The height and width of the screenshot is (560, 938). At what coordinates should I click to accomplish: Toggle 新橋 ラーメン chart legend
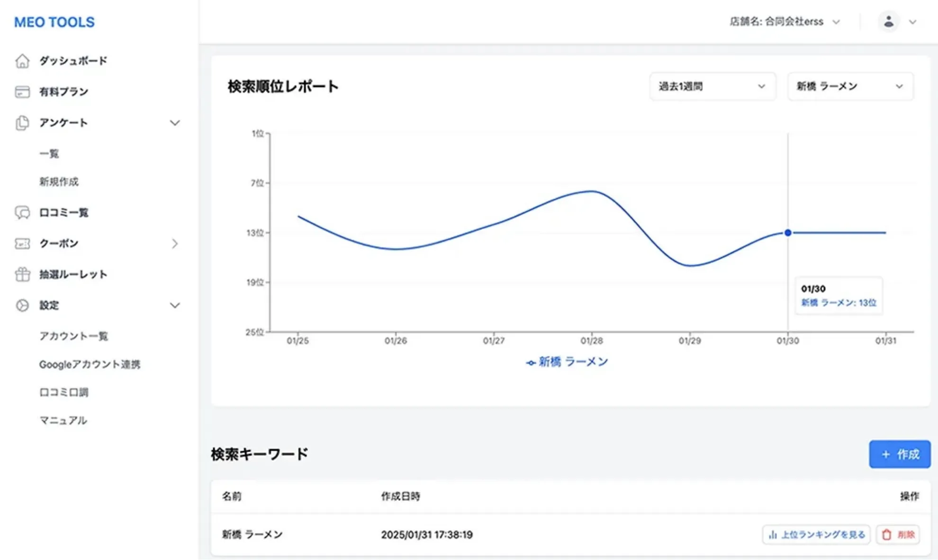[567, 362]
